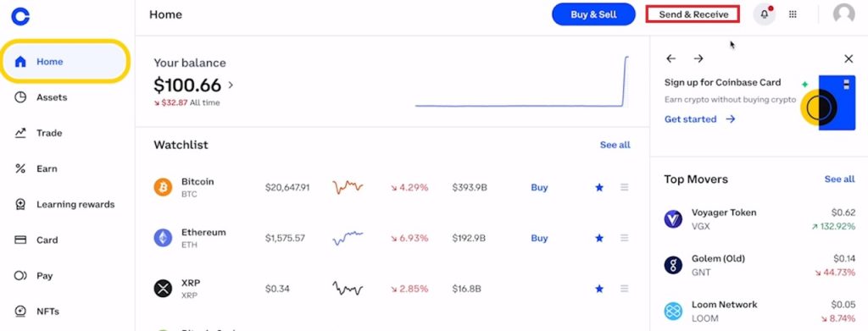
Task: Toggle the Bitcoin watchlist star
Action: pos(599,187)
